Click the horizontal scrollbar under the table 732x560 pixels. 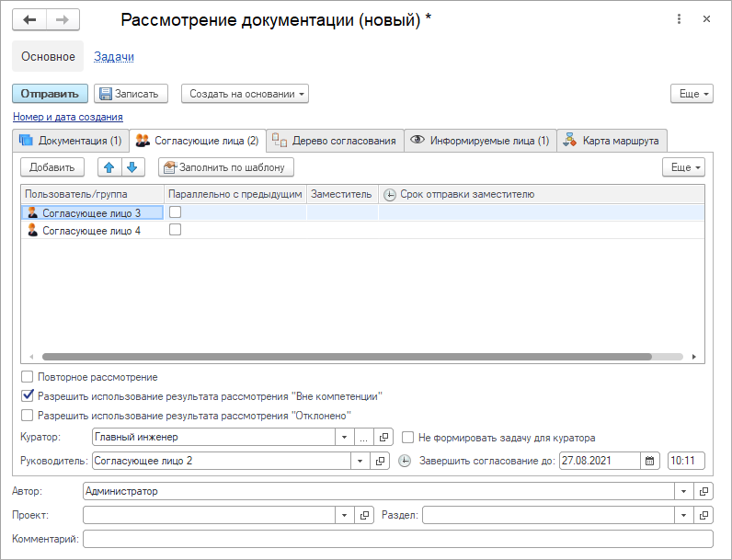pos(347,357)
